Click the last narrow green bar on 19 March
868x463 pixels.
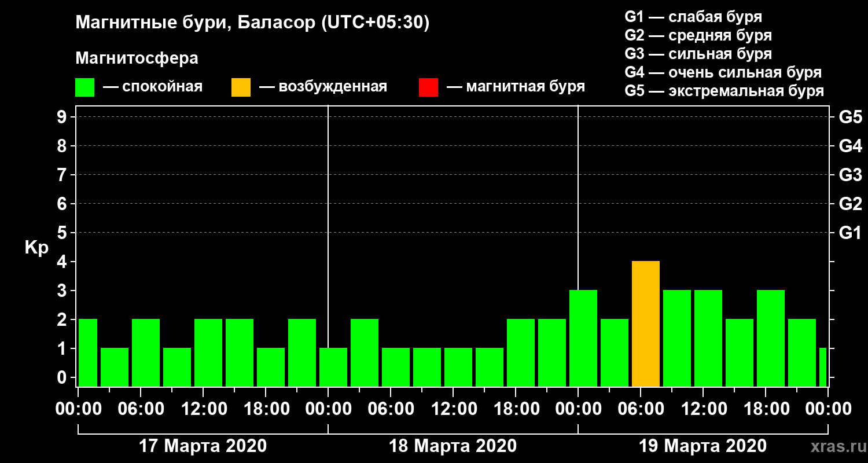pyautogui.click(x=823, y=368)
